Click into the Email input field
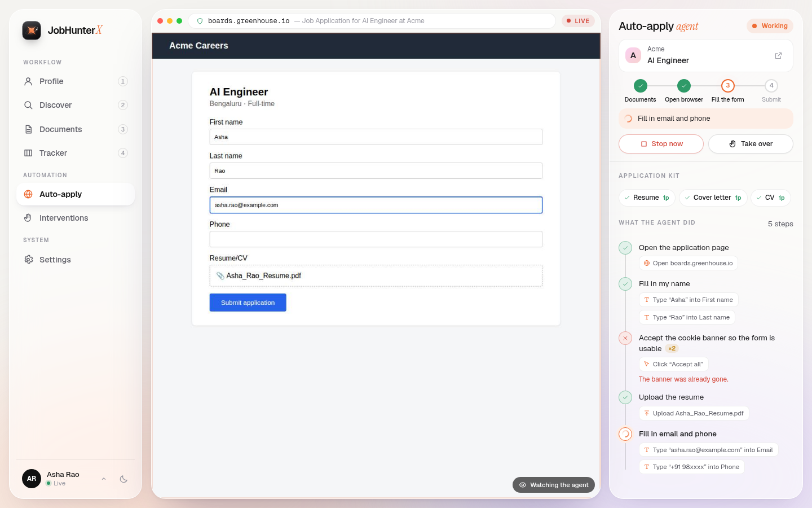 pyautogui.click(x=376, y=205)
